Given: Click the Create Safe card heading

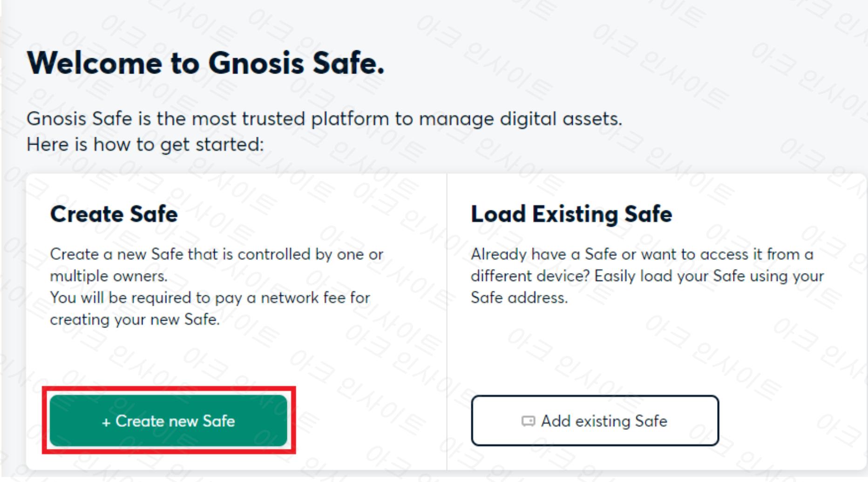Looking at the screenshot, I should pos(114,214).
